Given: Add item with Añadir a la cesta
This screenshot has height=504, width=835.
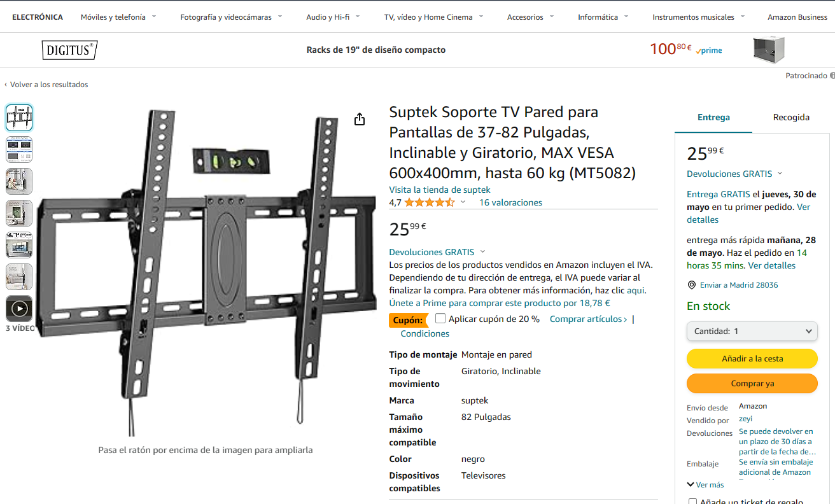Looking at the screenshot, I should 752,358.
